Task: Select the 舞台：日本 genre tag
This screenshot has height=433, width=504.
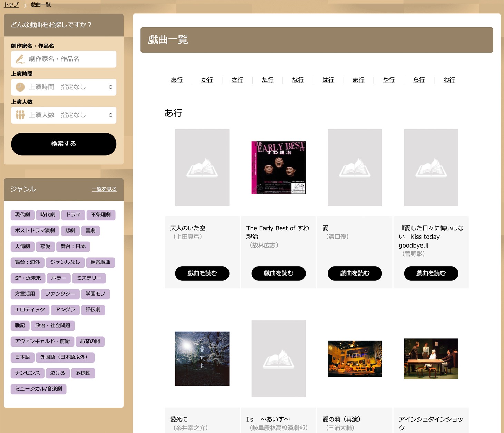Action: [73, 247]
